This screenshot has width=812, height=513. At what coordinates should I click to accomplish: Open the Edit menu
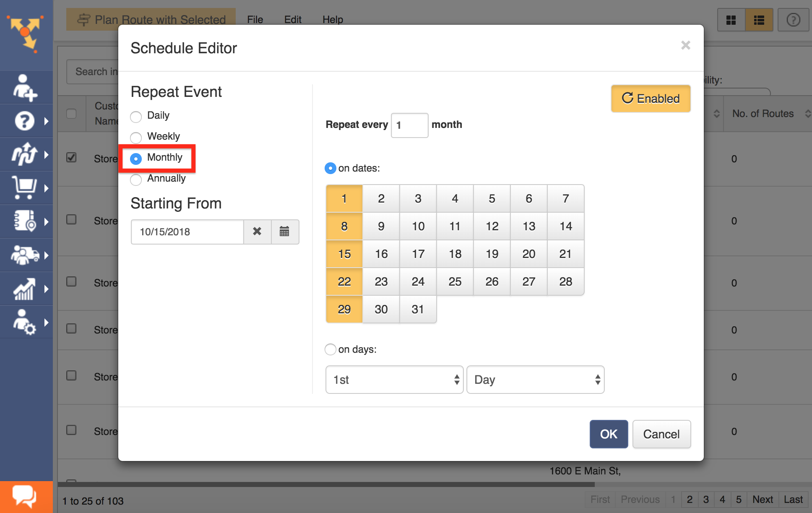coord(292,20)
